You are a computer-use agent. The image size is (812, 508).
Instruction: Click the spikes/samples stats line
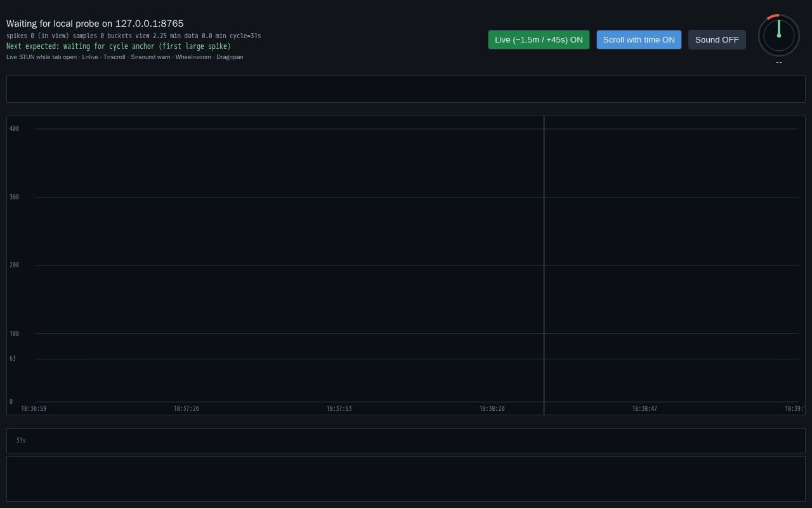pos(134,36)
